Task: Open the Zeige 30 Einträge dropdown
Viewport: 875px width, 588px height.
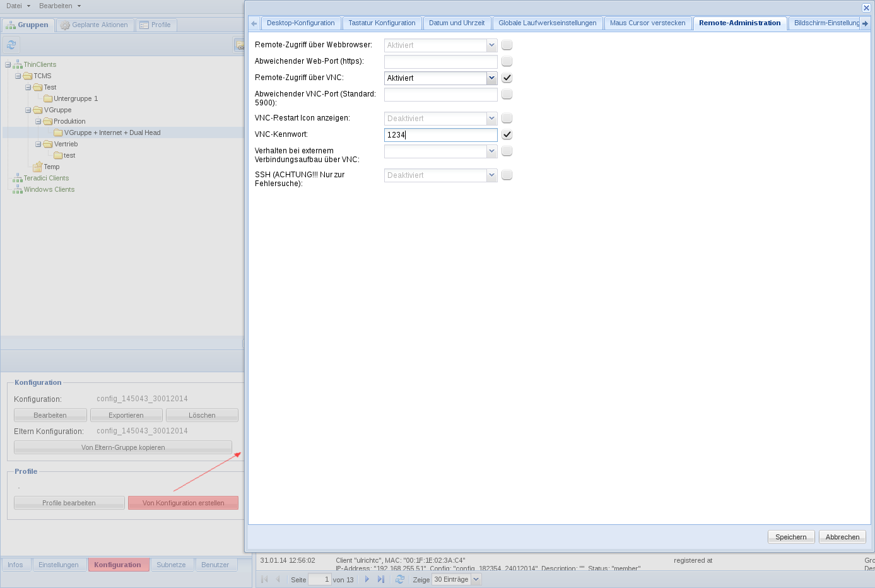Action: [476, 580]
